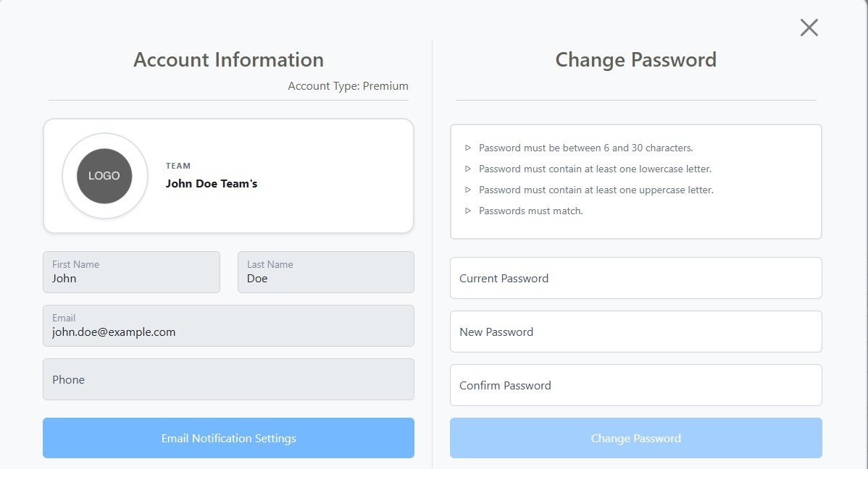868x498 pixels.
Task: Close the account settings dialog
Action: (x=809, y=28)
